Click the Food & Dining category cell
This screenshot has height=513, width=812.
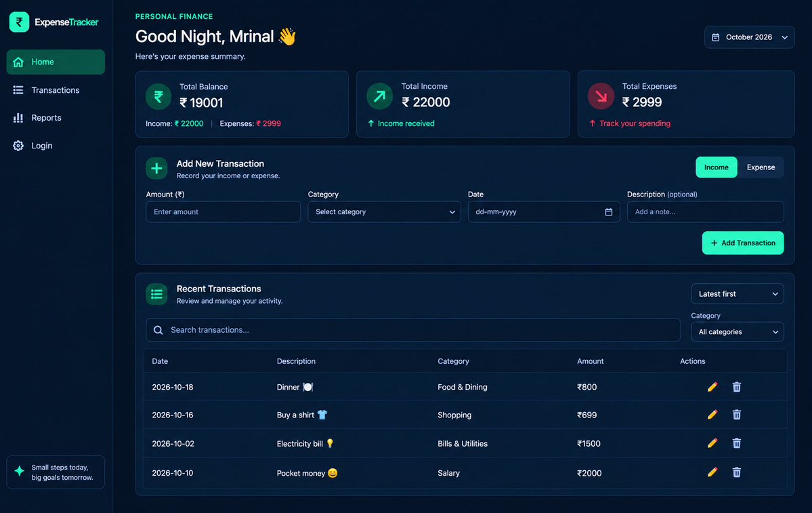(x=463, y=387)
